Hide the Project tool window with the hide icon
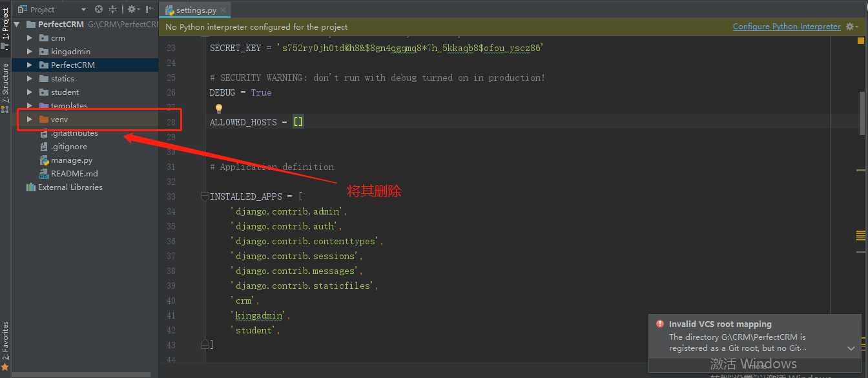The height and width of the screenshot is (378, 868). pyautogui.click(x=150, y=9)
